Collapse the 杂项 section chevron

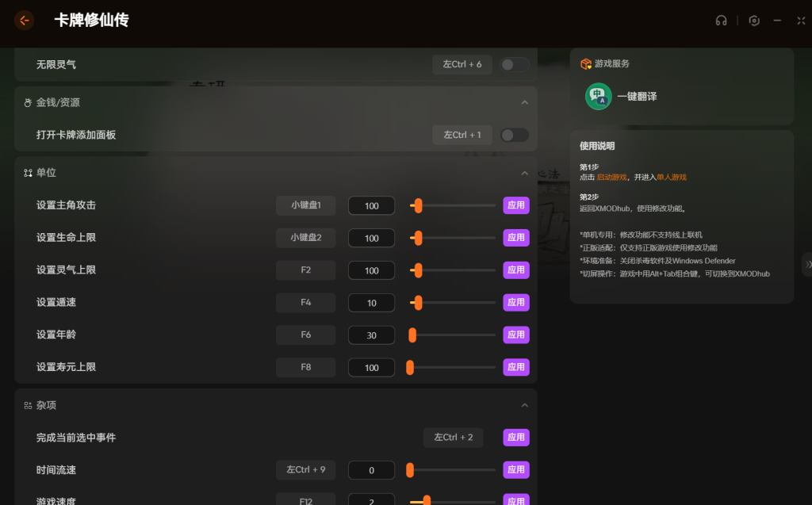[524, 405]
